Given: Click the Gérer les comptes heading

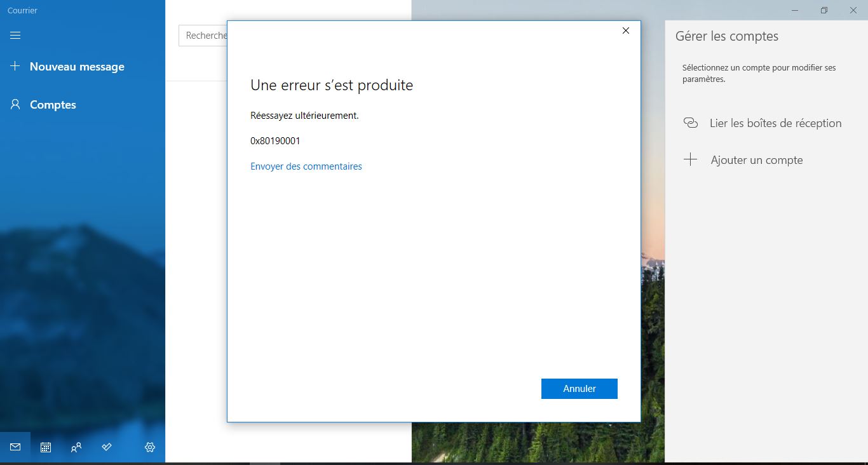Looking at the screenshot, I should coord(727,36).
